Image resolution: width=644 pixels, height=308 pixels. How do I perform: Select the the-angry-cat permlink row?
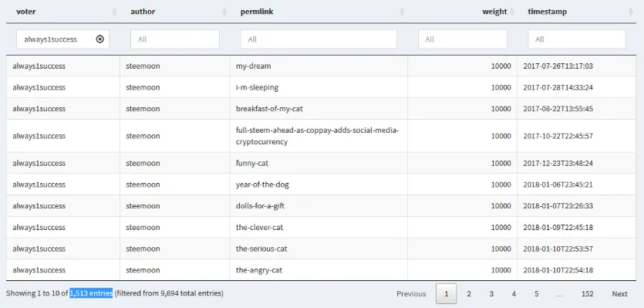[321, 269]
